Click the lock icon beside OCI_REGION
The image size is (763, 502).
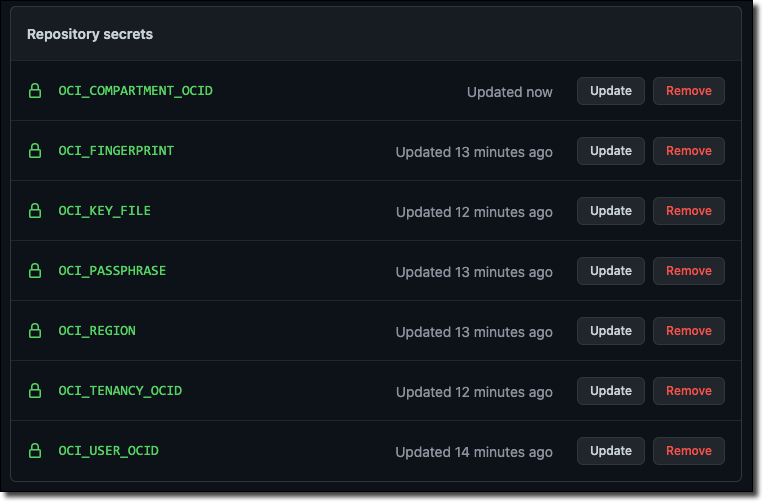click(35, 331)
